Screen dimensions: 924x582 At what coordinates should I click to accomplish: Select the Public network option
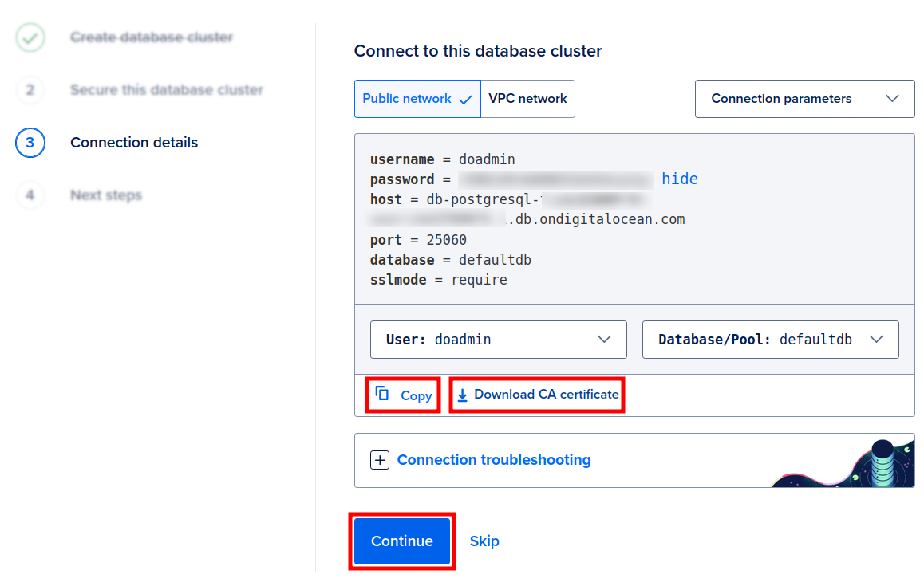417,99
